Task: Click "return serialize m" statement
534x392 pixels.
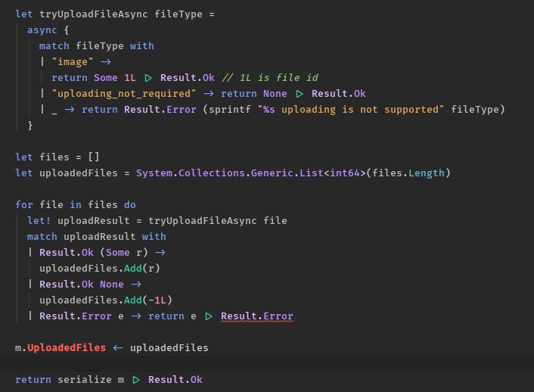Action: (x=70, y=380)
